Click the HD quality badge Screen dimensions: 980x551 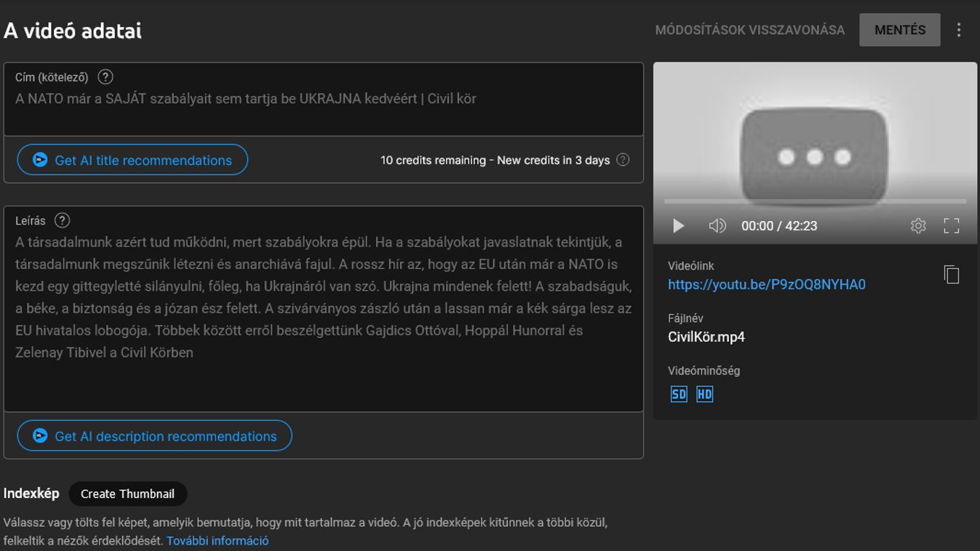pyautogui.click(x=704, y=394)
